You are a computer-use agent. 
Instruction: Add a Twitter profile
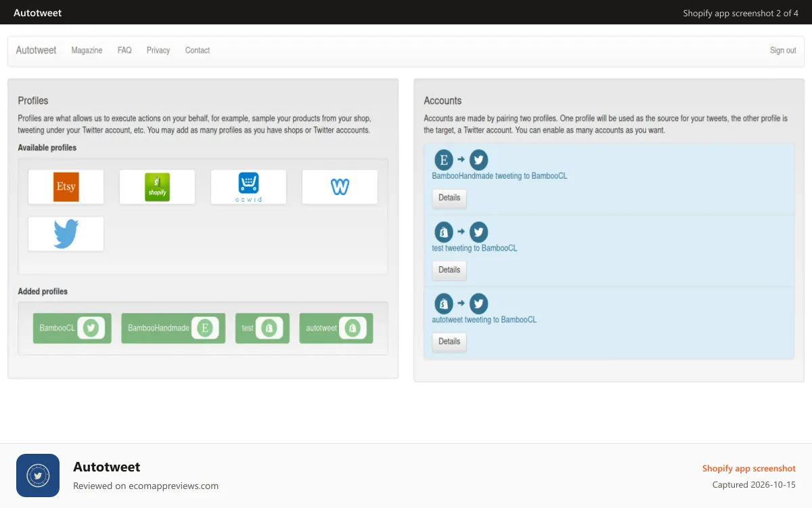click(66, 234)
